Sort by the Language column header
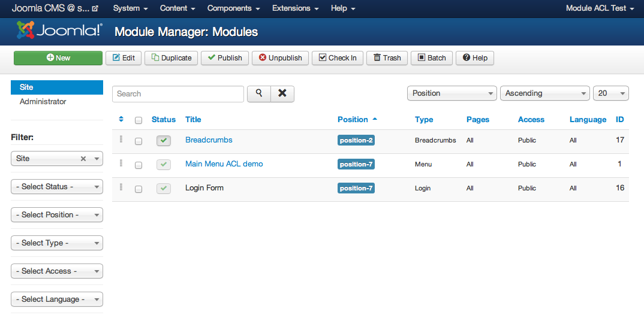 pos(588,119)
